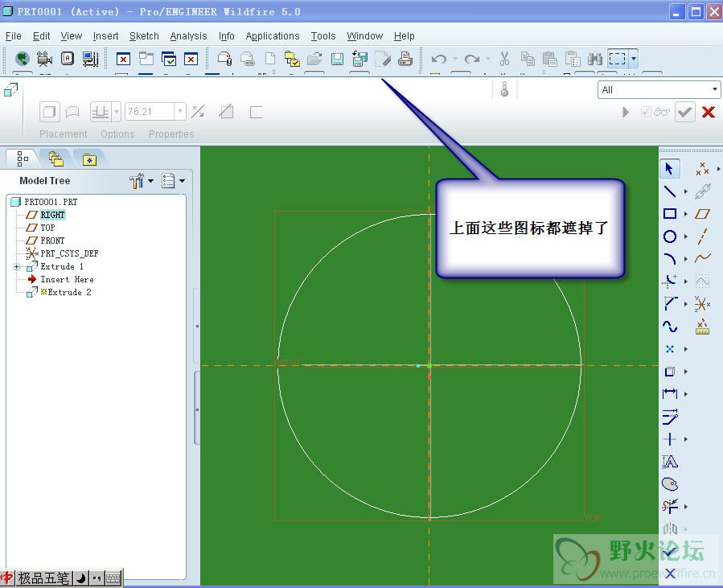Viewport: 723px width, 588px height.
Task: Select the Fillet sketch tool
Action: point(669,281)
